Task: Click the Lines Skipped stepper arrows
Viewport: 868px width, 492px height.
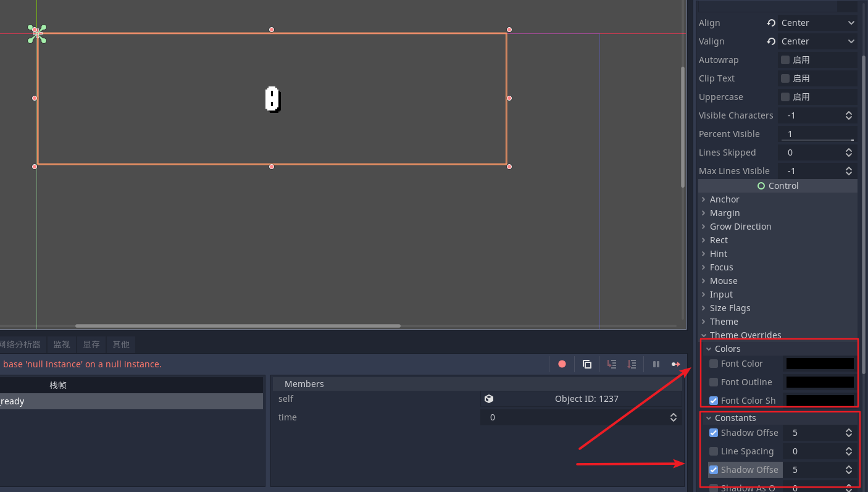Action: (x=849, y=152)
